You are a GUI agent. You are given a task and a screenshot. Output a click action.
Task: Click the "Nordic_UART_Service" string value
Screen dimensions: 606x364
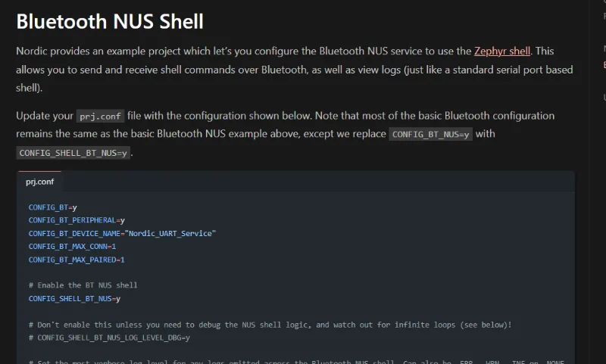tap(171, 233)
